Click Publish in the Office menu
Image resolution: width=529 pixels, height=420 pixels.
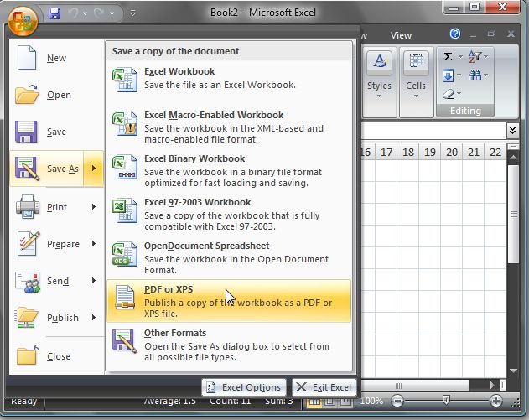pos(56,318)
